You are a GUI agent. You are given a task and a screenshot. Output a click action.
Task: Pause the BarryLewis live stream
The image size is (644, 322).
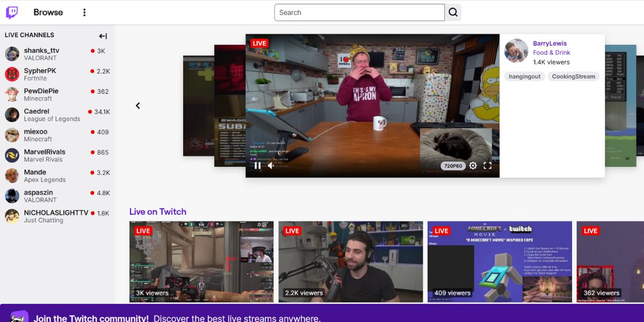[257, 165]
